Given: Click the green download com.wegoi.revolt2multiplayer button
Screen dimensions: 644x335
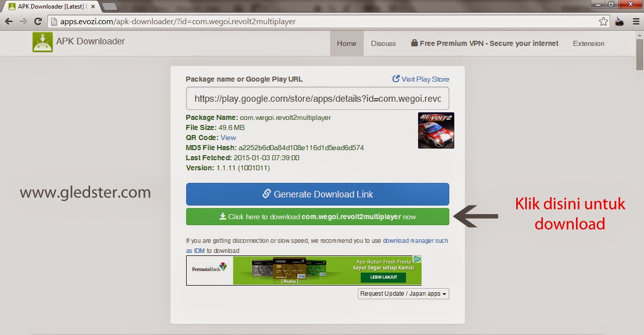Looking at the screenshot, I should [x=317, y=217].
